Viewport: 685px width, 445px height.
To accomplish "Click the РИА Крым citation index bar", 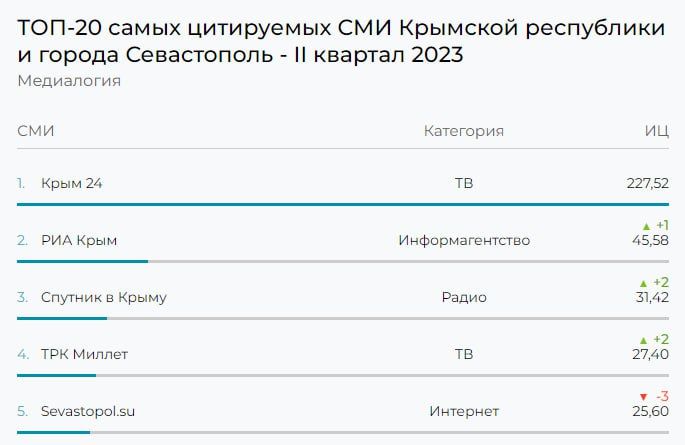I will [82, 261].
